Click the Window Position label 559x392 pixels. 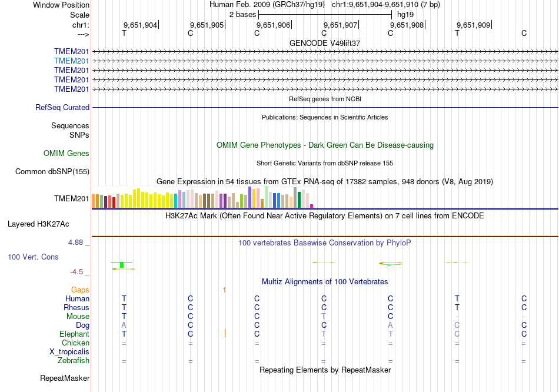(x=61, y=5)
